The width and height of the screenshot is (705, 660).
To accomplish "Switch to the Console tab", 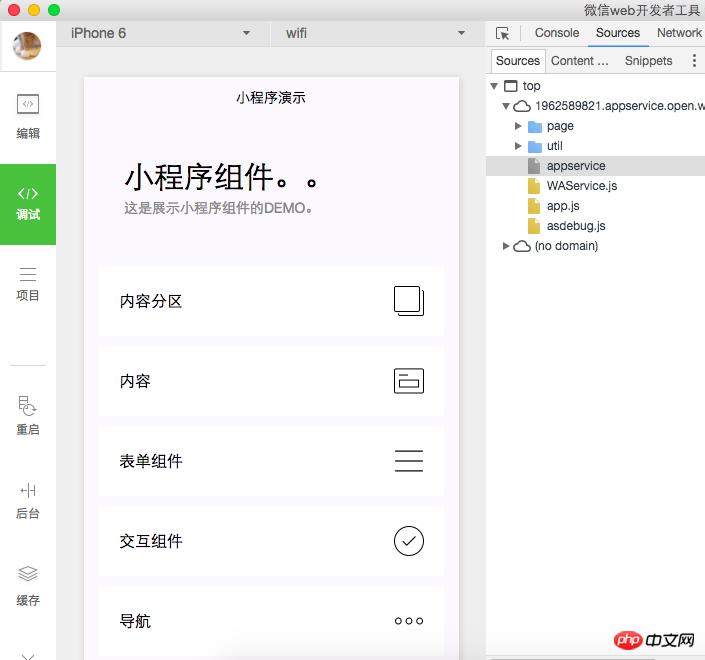I will coord(557,33).
